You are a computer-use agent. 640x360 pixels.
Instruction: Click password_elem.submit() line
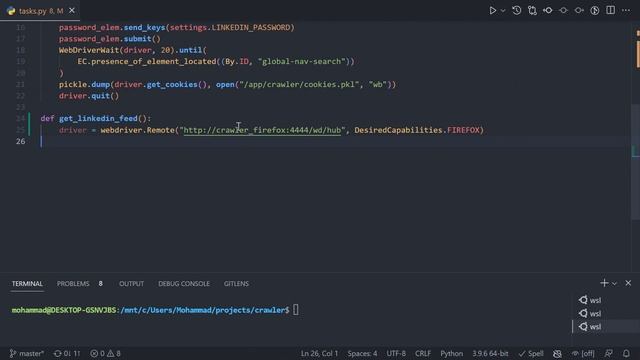110,39
